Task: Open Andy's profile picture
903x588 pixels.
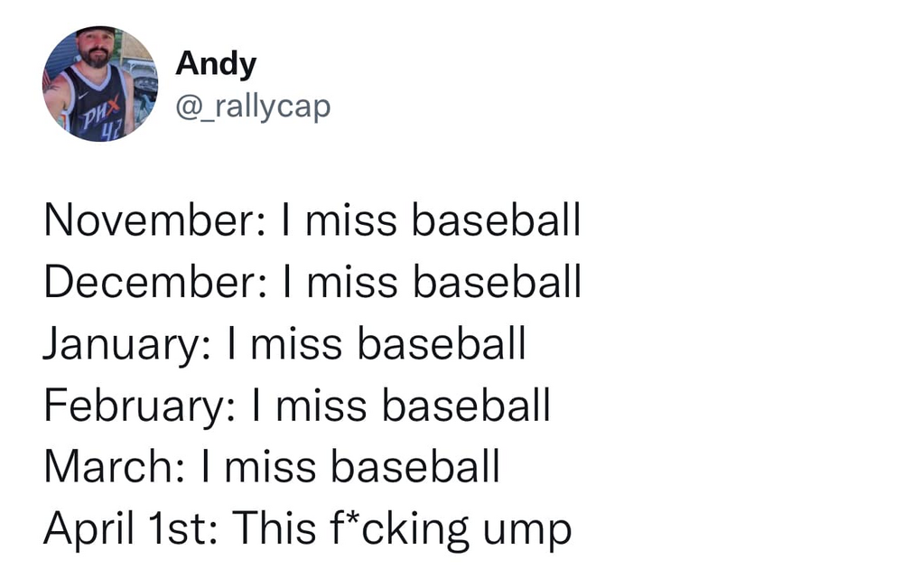Action: click(x=100, y=83)
